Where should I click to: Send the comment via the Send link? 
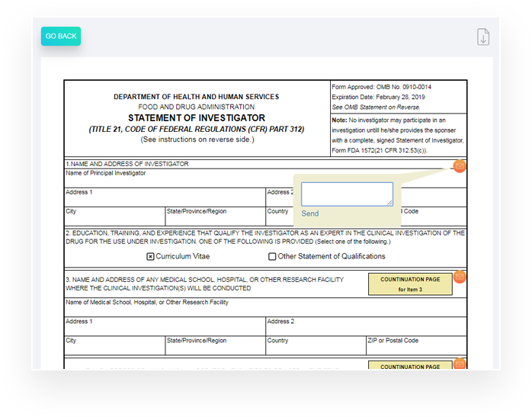[310, 213]
